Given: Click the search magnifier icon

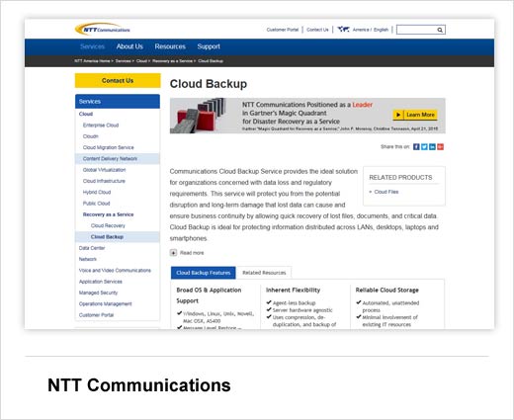Looking at the screenshot, I should [x=440, y=30].
